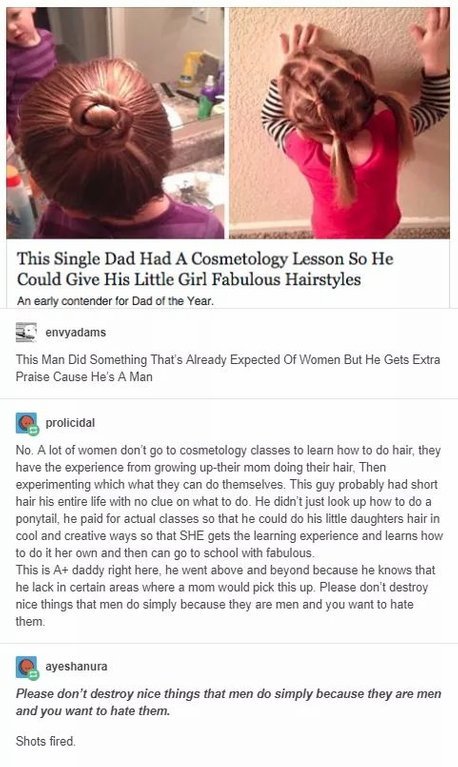Click the ayeshanura username
The width and height of the screenshot is (458, 767).
pos(76,666)
